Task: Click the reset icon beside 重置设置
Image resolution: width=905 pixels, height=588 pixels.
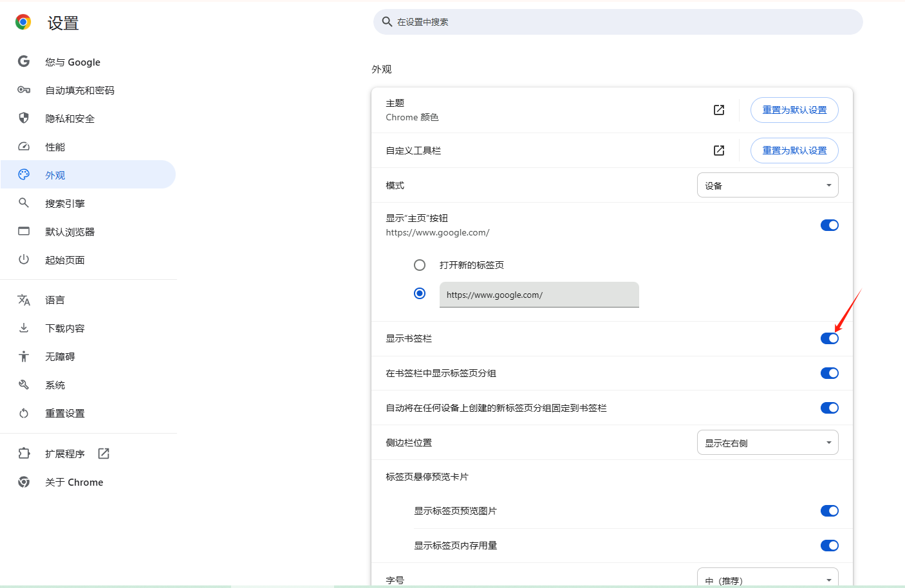Action: coord(24,413)
